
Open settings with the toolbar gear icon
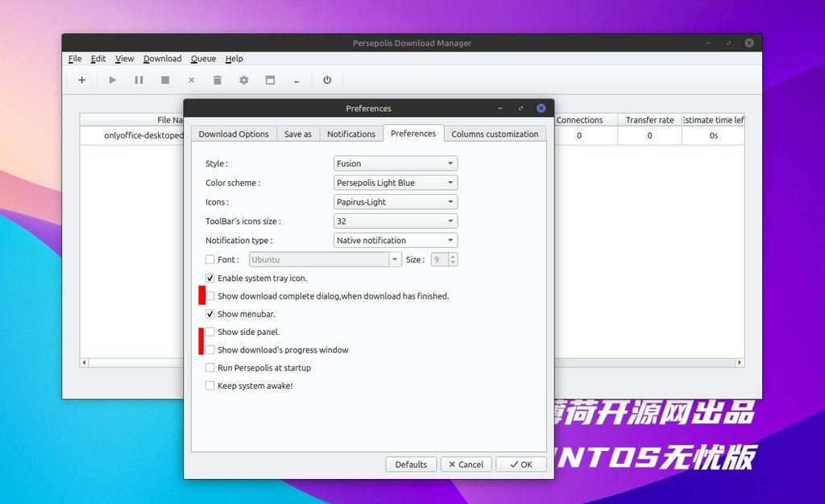coord(243,80)
